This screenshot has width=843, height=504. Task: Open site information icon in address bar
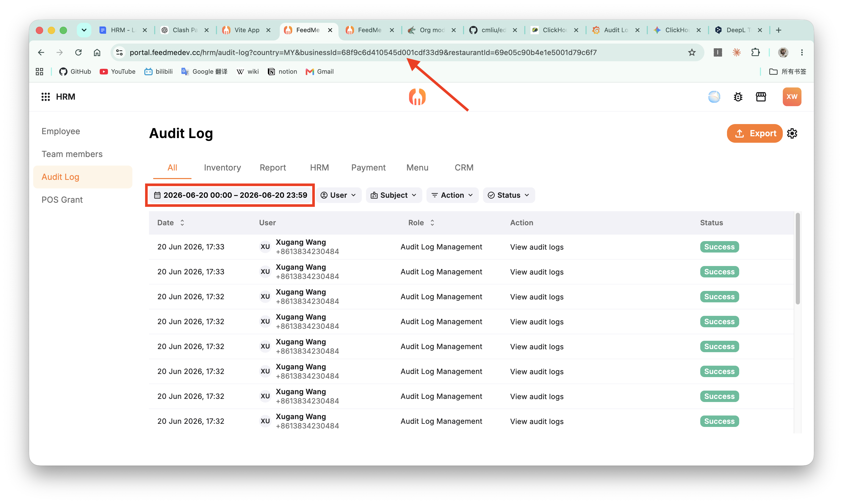tap(119, 52)
